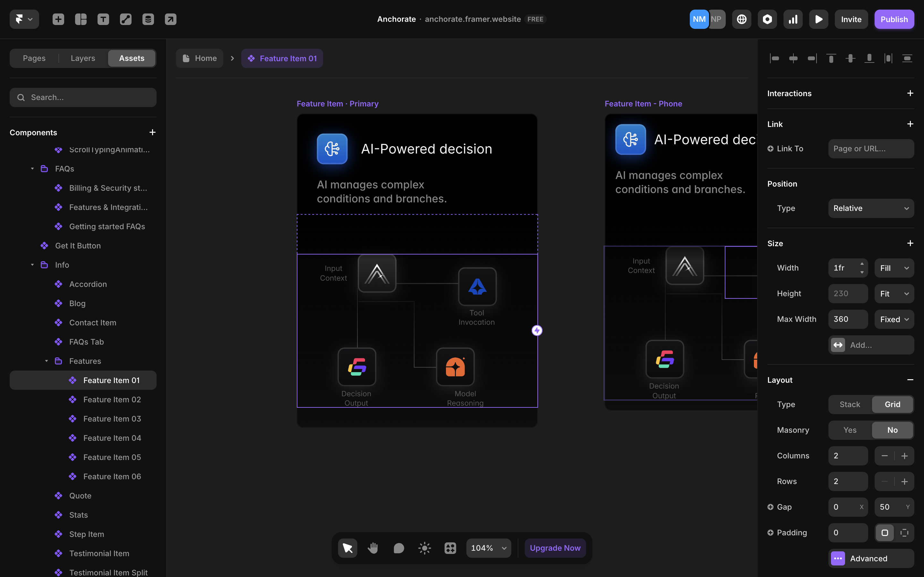Switch to the Pages tab
The height and width of the screenshot is (577, 924).
pos(34,58)
